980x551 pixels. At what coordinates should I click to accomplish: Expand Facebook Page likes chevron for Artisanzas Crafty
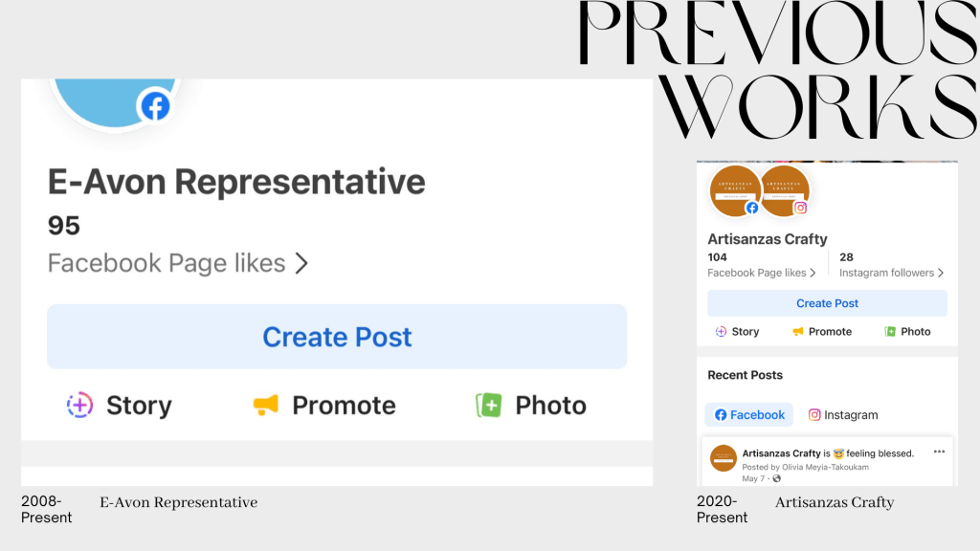tap(813, 274)
